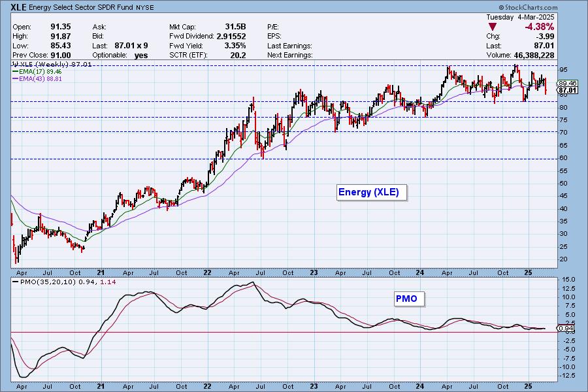Click the red down-triangle change indicator

pos(493,27)
